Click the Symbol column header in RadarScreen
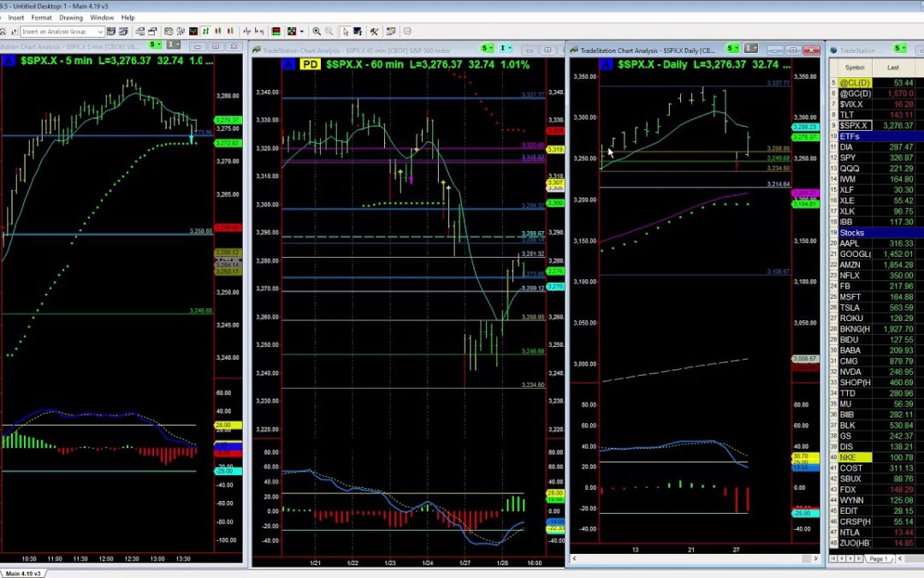The width and height of the screenshot is (924, 578). (855, 68)
